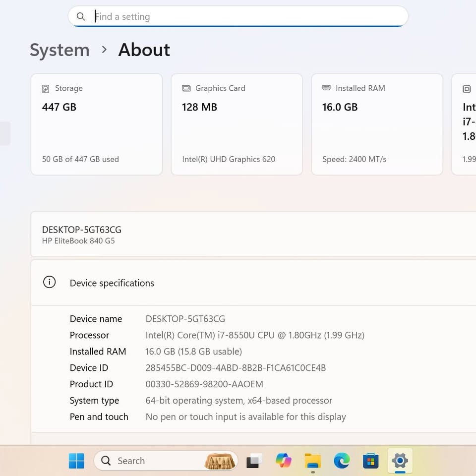Collapse the Device specifications section

tap(253, 283)
